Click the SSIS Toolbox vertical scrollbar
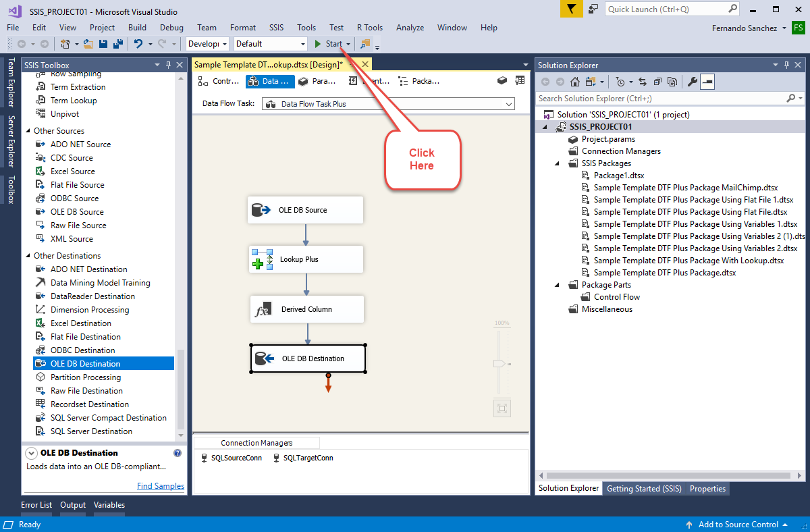810x532 pixels. pyautogui.click(x=180, y=389)
